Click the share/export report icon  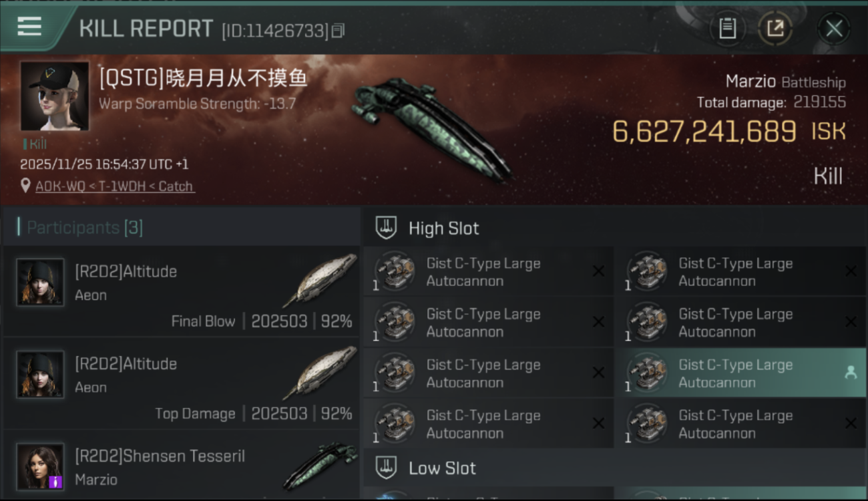click(775, 28)
